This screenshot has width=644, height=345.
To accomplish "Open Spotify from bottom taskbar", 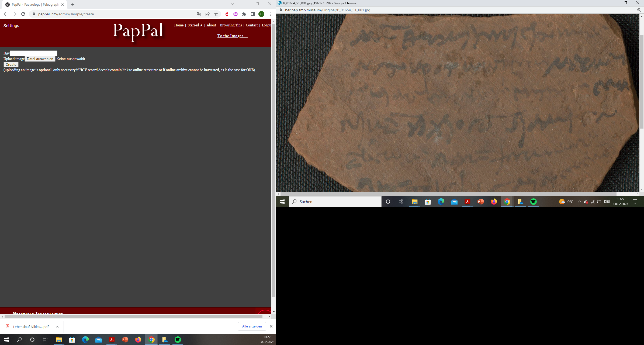I will [178, 340].
